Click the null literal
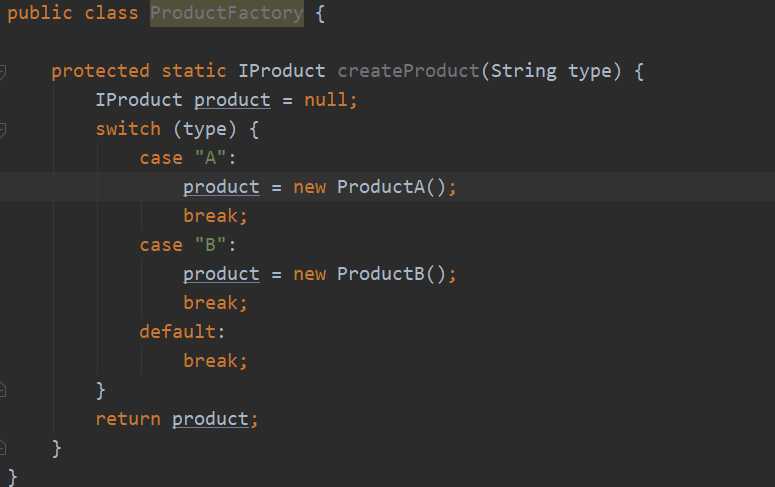Screen dimensions: 775x487 pyautogui.click(x=326, y=100)
